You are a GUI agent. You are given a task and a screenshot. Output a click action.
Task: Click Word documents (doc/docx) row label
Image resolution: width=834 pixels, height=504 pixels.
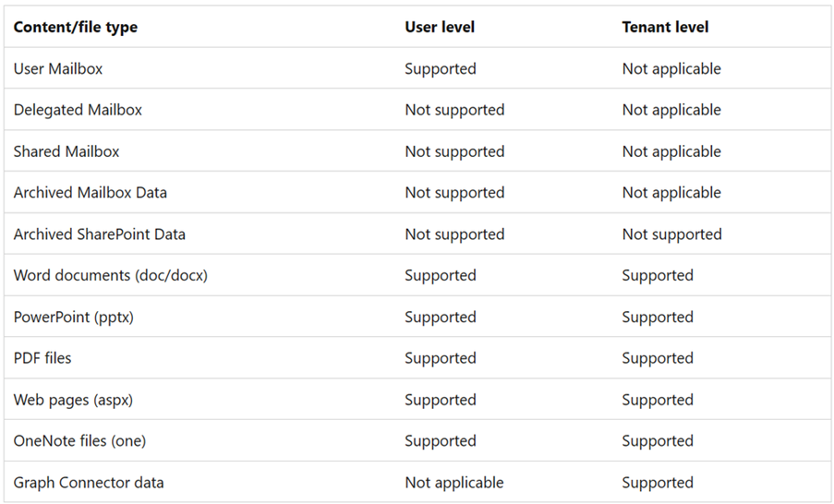point(111,275)
